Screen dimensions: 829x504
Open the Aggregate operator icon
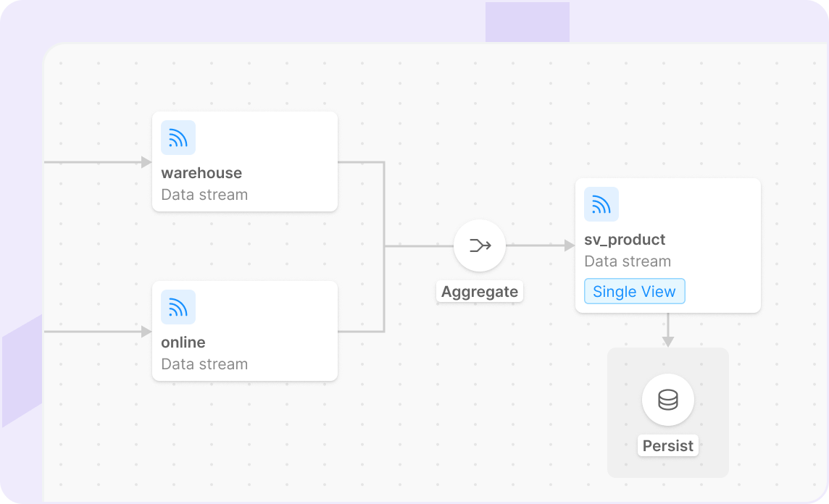point(480,245)
